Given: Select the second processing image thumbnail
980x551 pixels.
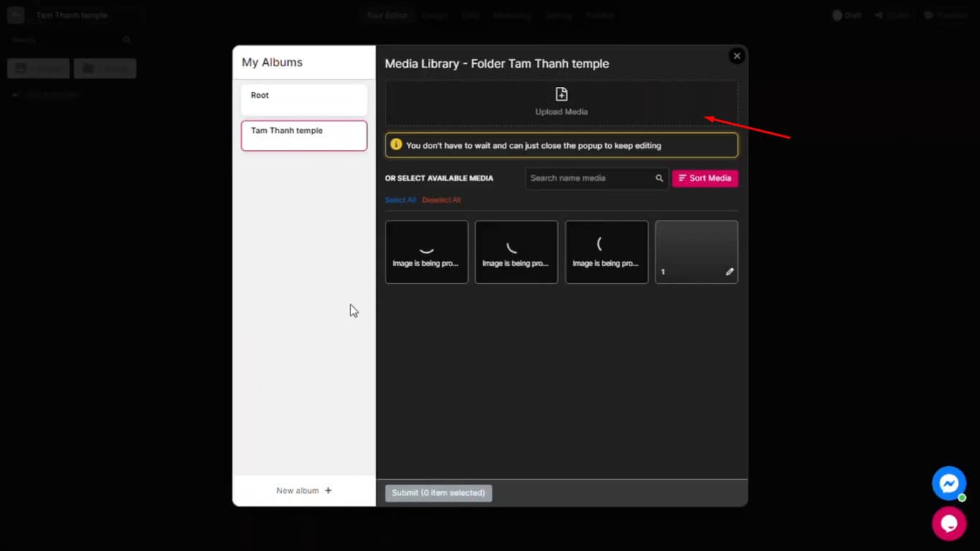Looking at the screenshot, I should (x=516, y=251).
